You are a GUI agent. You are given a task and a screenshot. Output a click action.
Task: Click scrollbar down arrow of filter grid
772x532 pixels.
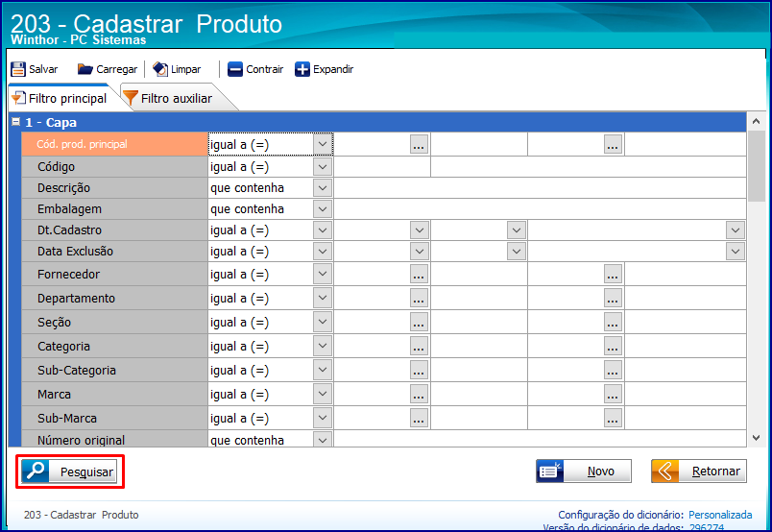point(757,438)
